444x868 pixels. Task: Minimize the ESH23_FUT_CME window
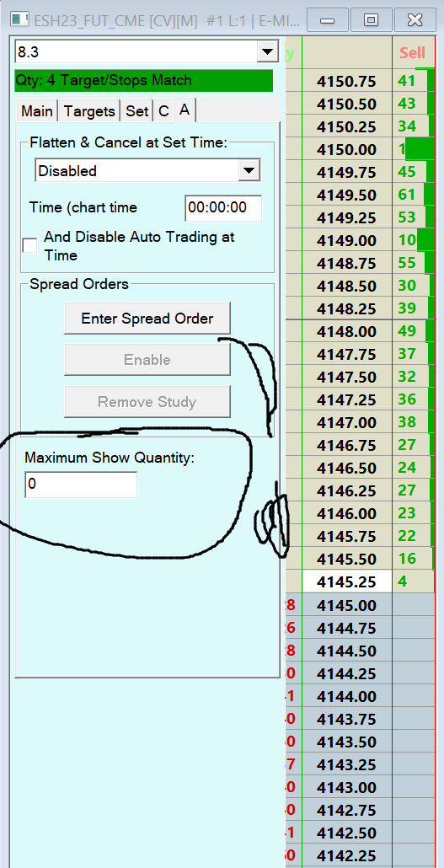click(328, 20)
